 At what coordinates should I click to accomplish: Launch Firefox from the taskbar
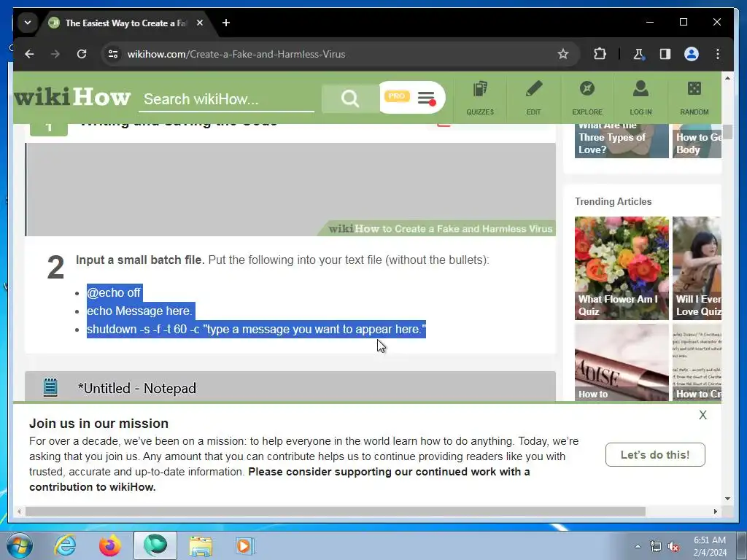point(110,545)
